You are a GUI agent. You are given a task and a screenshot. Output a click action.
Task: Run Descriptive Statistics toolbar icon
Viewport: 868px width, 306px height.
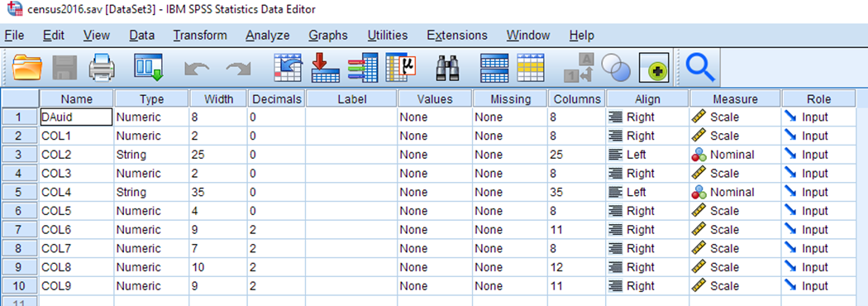(x=400, y=68)
